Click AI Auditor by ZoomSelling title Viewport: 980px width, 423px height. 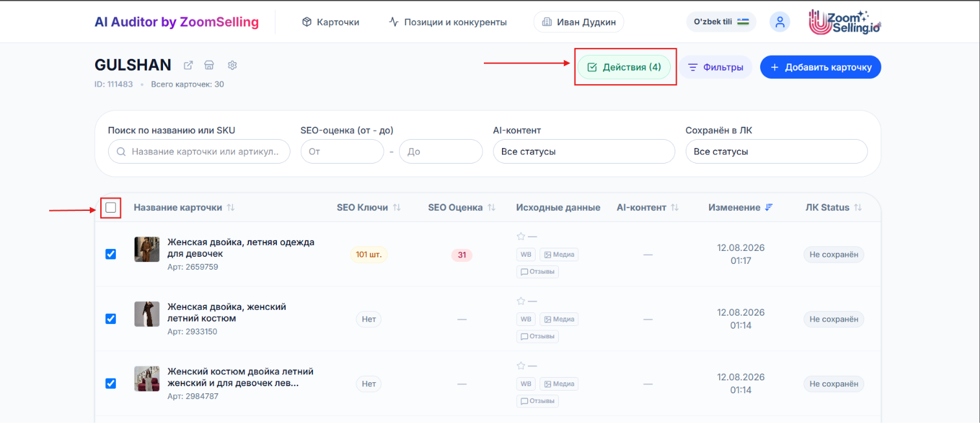(x=177, y=22)
